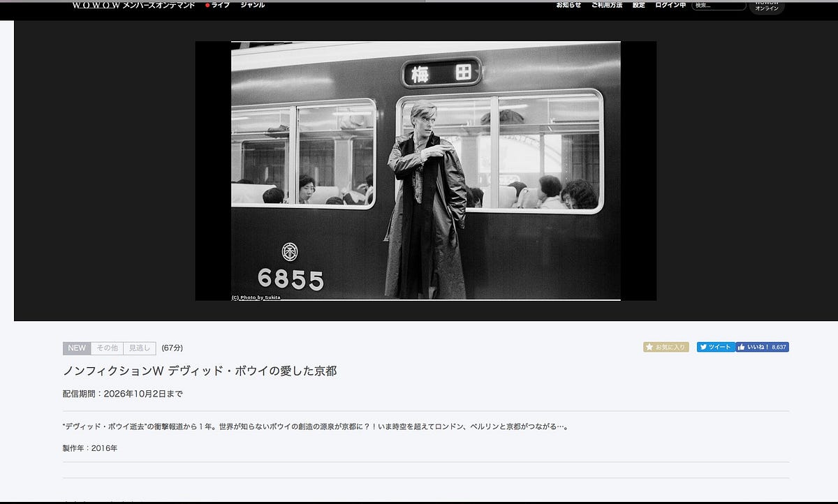The width and height of the screenshot is (838, 504).
Task: Select the (C) Photo by Sukita credit
Action: [256, 297]
